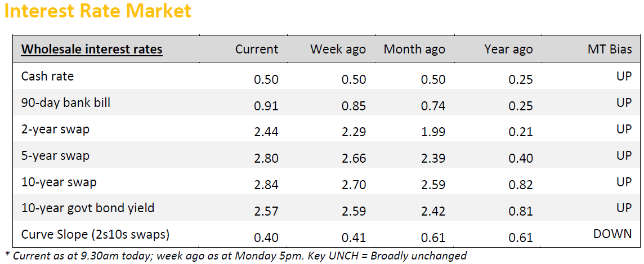The height and width of the screenshot is (264, 644).
Task: Click year-ago 10-year swap value 0.82
Action: point(521,185)
